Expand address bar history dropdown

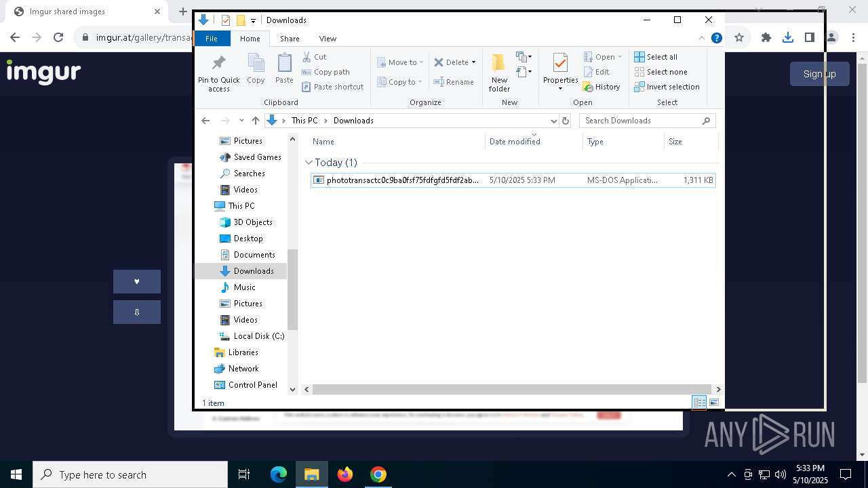coord(553,121)
